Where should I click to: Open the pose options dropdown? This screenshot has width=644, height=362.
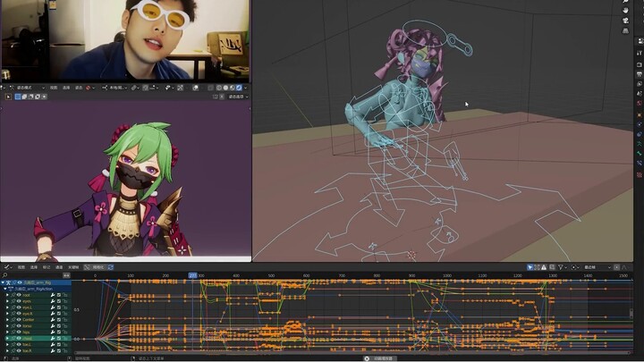click(239, 97)
